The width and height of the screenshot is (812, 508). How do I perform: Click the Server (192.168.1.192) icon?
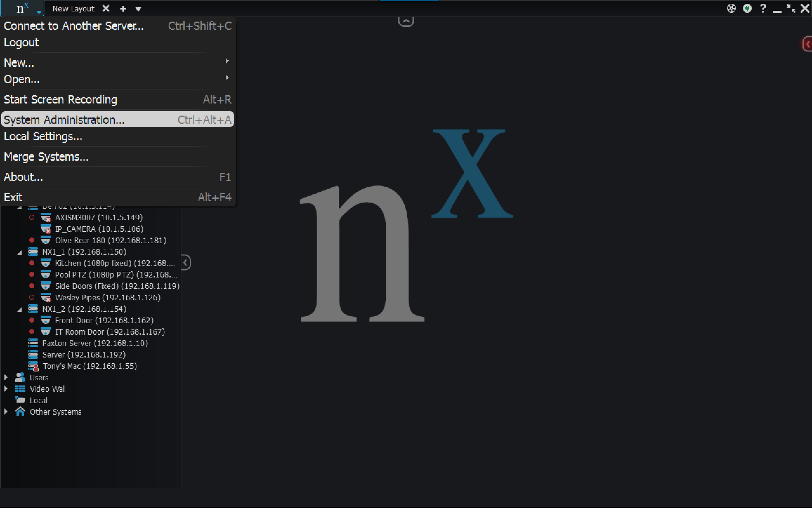[x=33, y=354]
